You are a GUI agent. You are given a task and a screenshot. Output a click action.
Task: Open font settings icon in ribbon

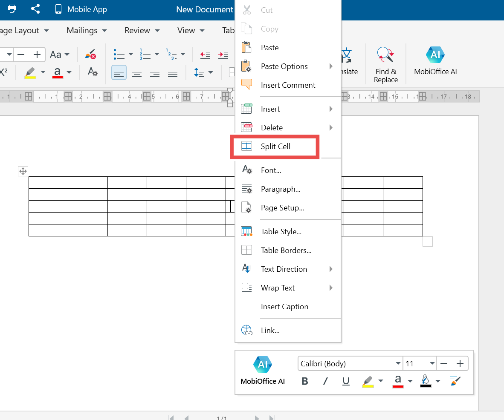click(93, 71)
